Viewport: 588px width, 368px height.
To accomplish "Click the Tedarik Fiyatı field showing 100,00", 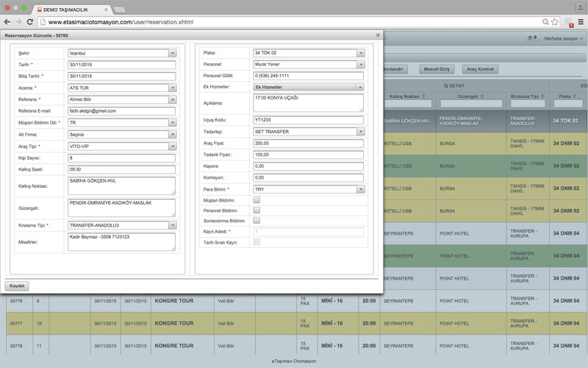I will tap(308, 155).
